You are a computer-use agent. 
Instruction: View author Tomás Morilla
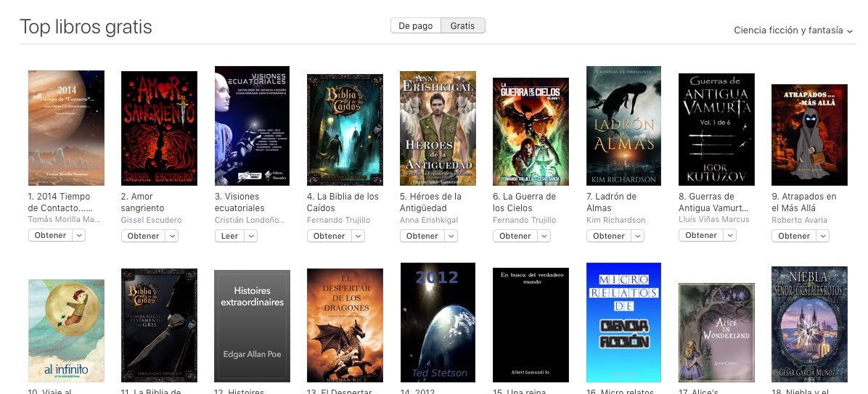pyautogui.click(x=64, y=220)
